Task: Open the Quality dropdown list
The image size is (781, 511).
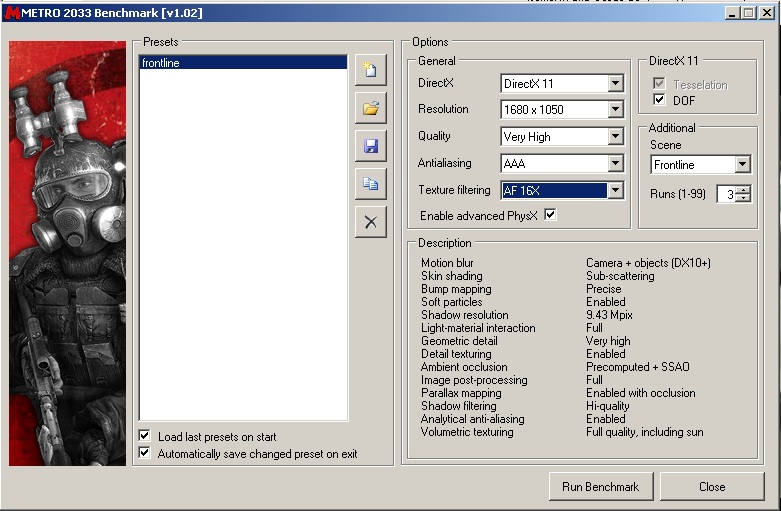Action: coord(615,137)
